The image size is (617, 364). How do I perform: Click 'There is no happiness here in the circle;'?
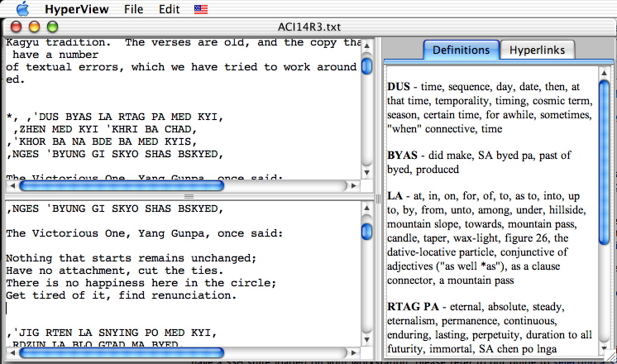pyautogui.click(x=141, y=283)
